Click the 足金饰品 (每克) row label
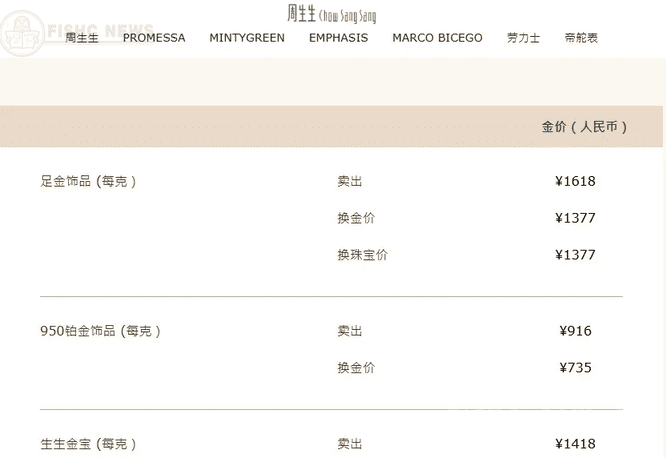666x458 pixels. (88, 182)
